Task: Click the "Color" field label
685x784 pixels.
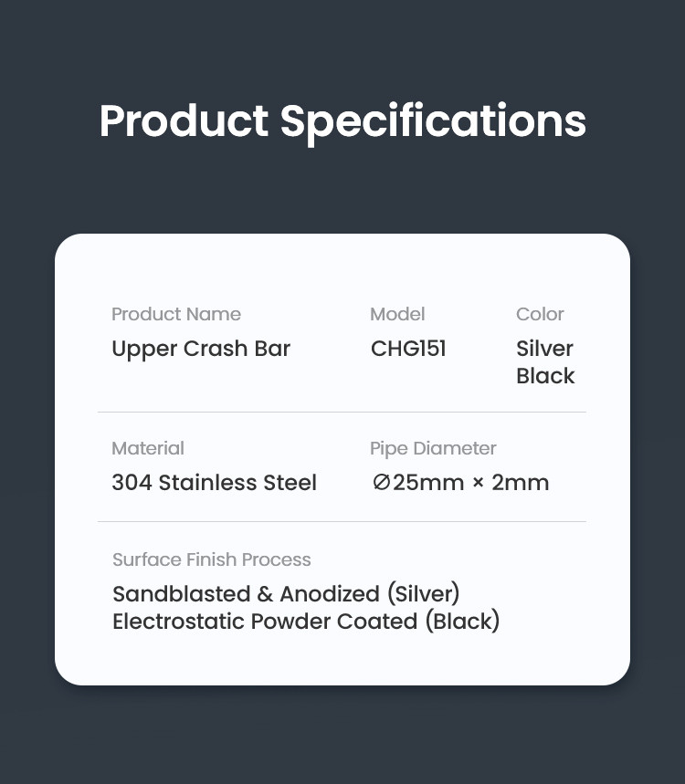Action: click(x=540, y=314)
